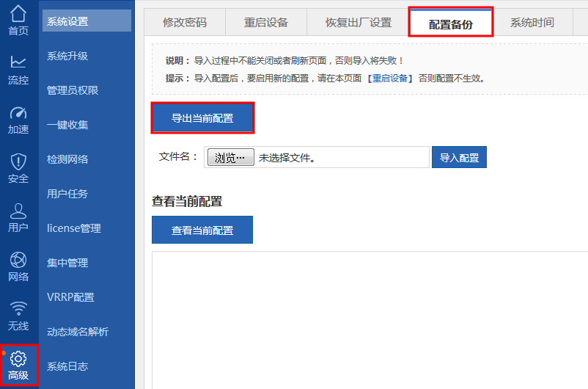The height and width of the screenshot is (389, 588).
Task: Click the 首页 home icon
Action: pyautogui.click(x=19, y=13)
